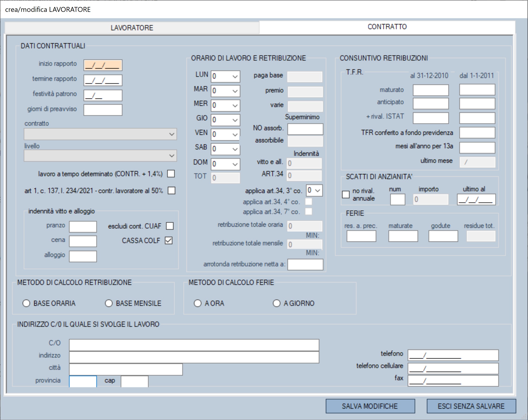Click the termine rapporto date field
The width and height of the screenshot is (528, 420).
pyautogui.click(x=103, y=80)
